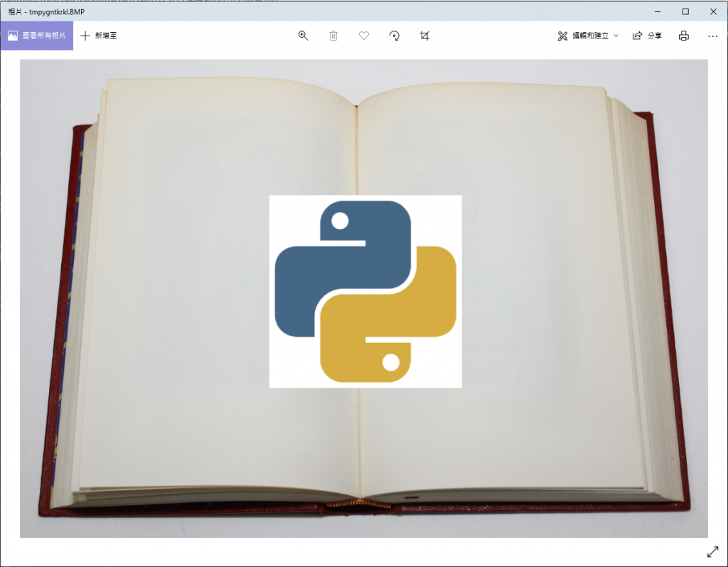Share the photo via 分享
This screenshot has width=728, height=567.
(x=647, y=36)
